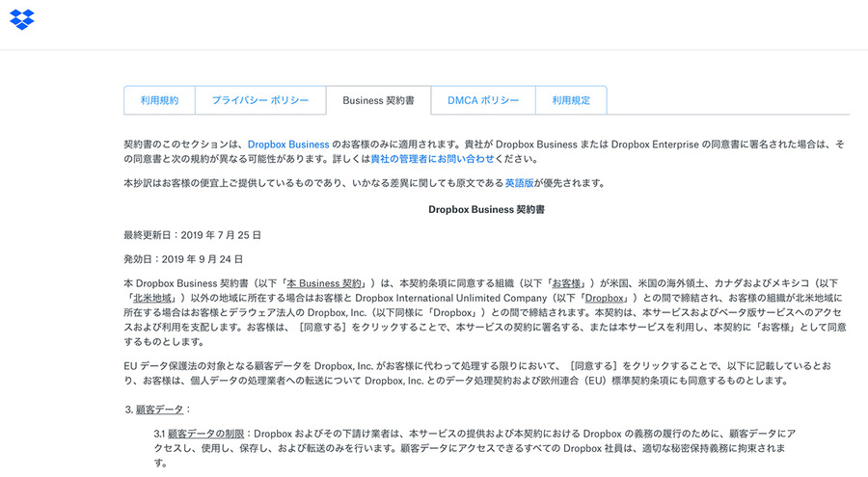This screenshot has height=477, width=868.
Task: Click the 最終更新日 date line
Action: (193, 234)
